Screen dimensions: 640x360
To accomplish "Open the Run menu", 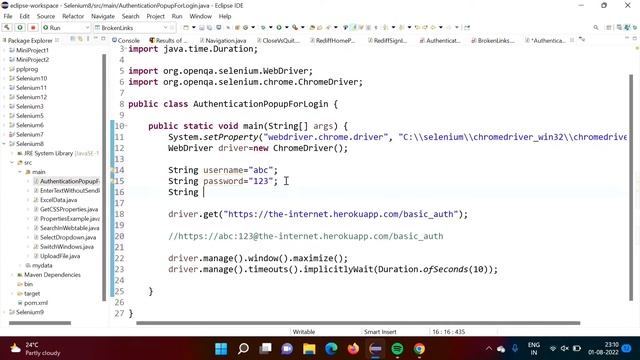I will click(x=177, y=16).
